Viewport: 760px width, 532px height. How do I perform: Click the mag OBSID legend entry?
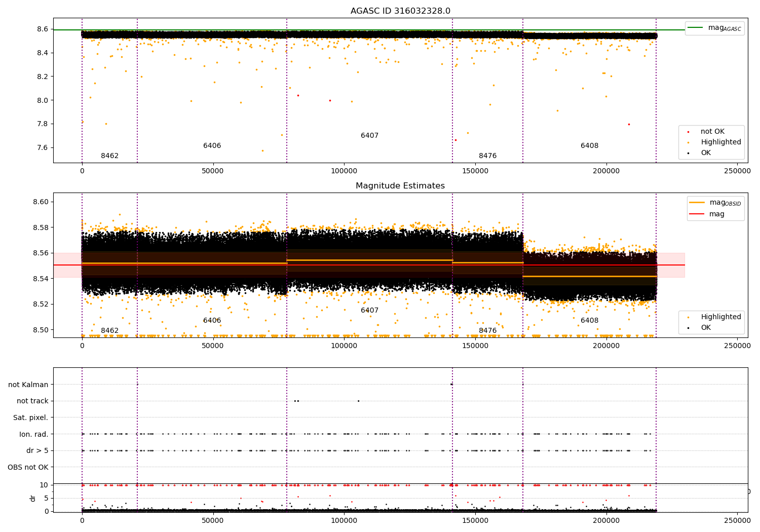715,203
